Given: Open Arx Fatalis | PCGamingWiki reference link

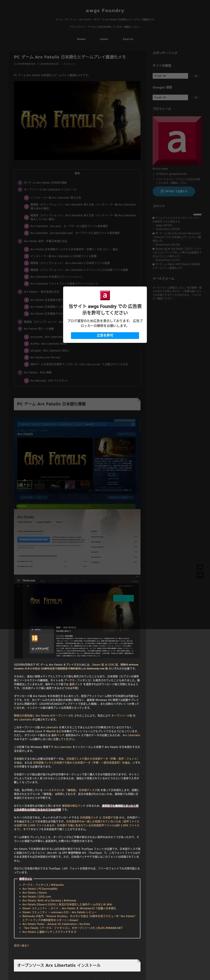Looking at the screenshot, I should (40, 889).
